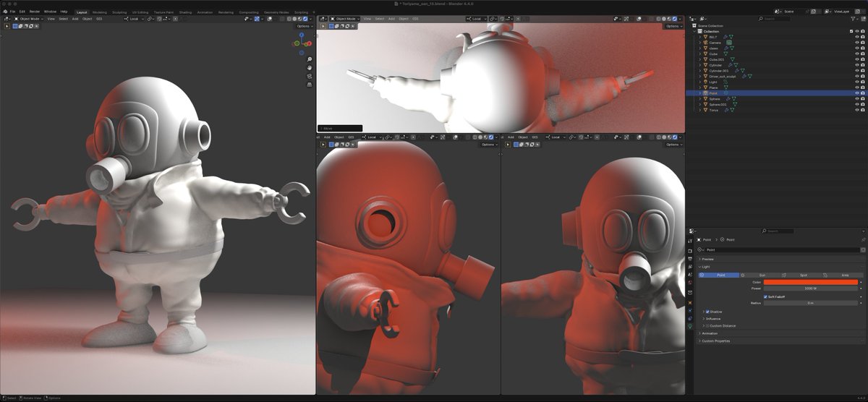Expand the Custom Properties panel

pos(715,341)
